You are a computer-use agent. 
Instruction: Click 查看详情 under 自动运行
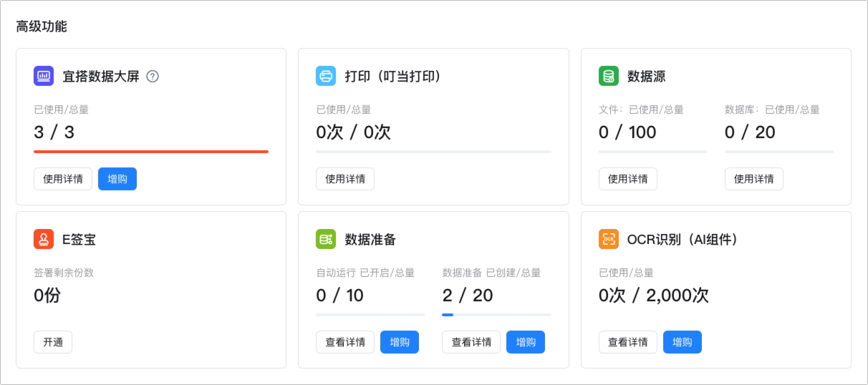345,342
